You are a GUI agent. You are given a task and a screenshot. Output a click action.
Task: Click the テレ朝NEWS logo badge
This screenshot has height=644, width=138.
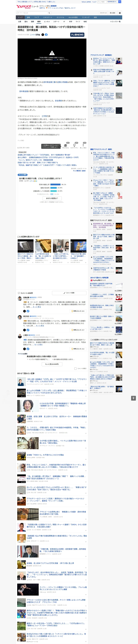point(77,35)
